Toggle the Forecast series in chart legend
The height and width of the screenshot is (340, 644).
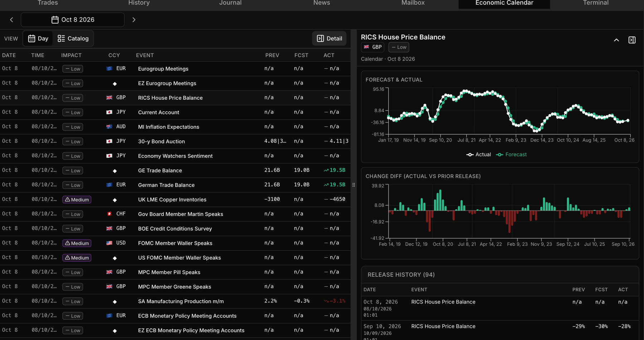click(x=512, y=154)
